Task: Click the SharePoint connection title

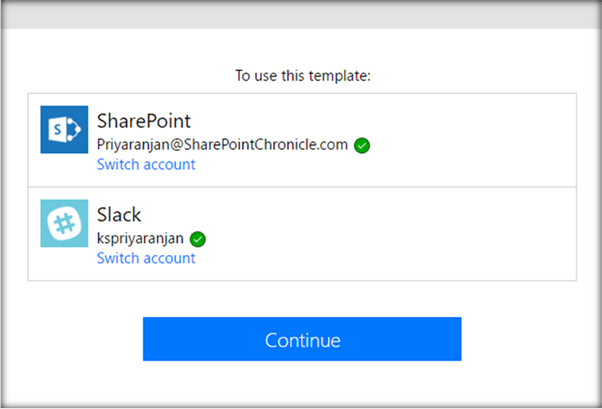Action: [x=142, y=121]
